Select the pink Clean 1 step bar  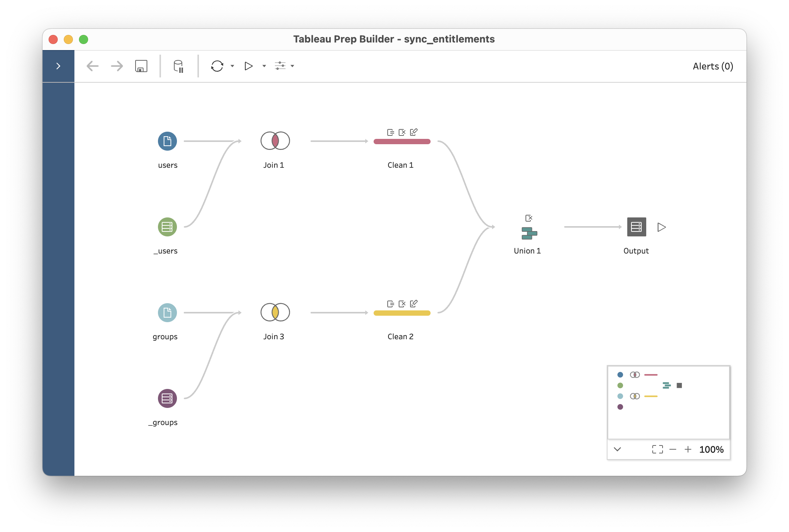(x=402, y=142)
